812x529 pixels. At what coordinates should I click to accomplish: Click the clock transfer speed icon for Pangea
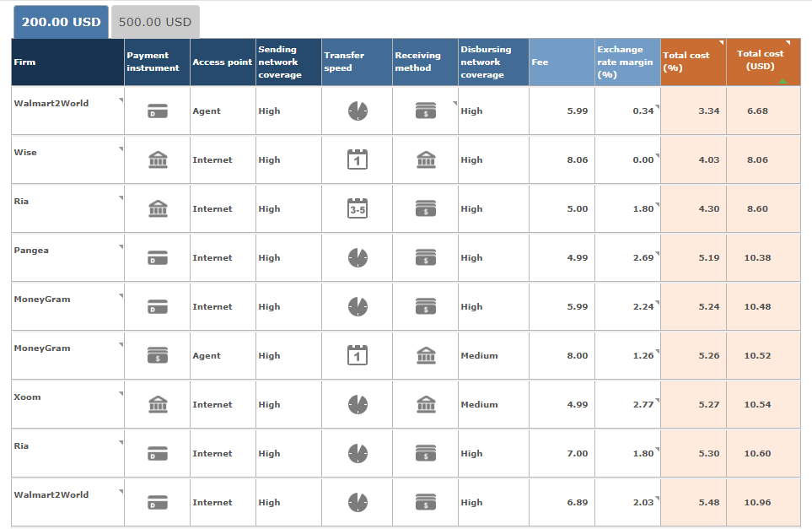pos(358,257)
